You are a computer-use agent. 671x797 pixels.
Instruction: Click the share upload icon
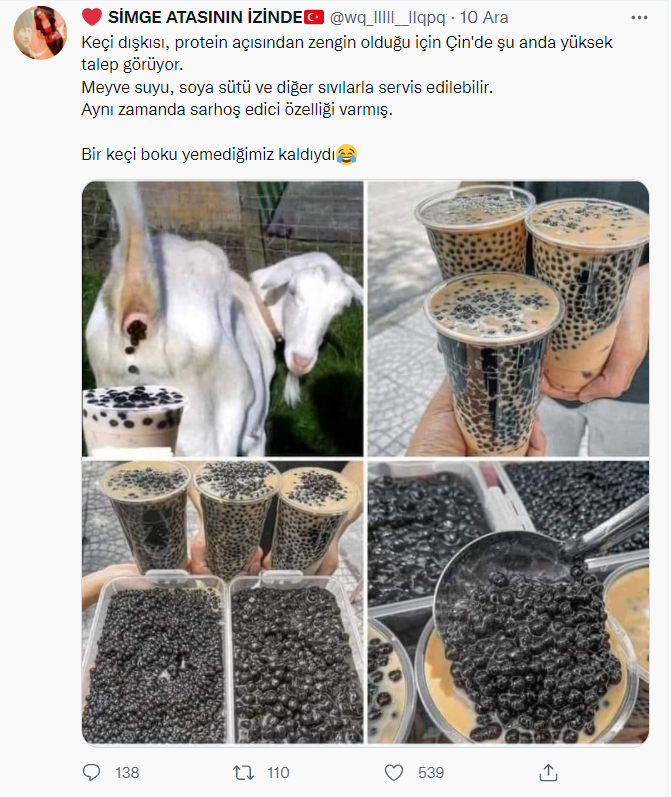pos(548,772)
